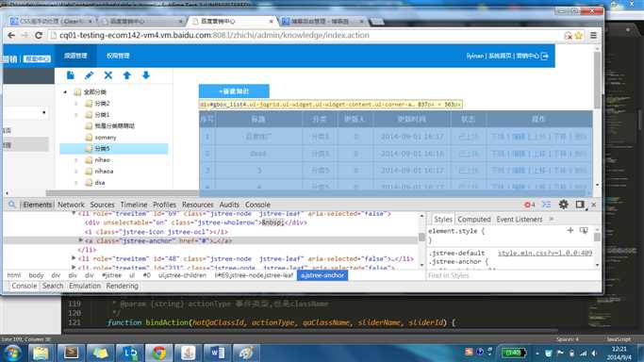This screenshot has height=362, width=644.
Task: Open style.min.css source link
Action: tap(545, 254)
